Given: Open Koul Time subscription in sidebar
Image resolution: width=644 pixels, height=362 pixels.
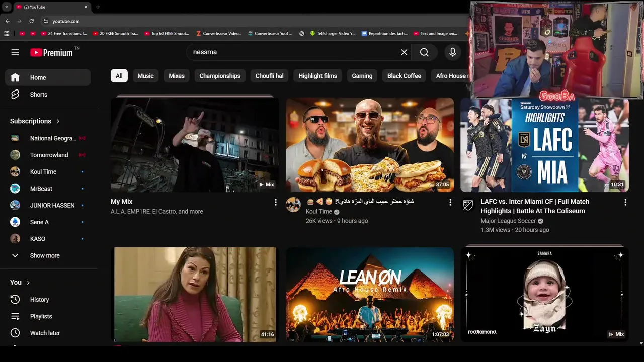Looking at the screenshot, I should click(x=48, y=172).
